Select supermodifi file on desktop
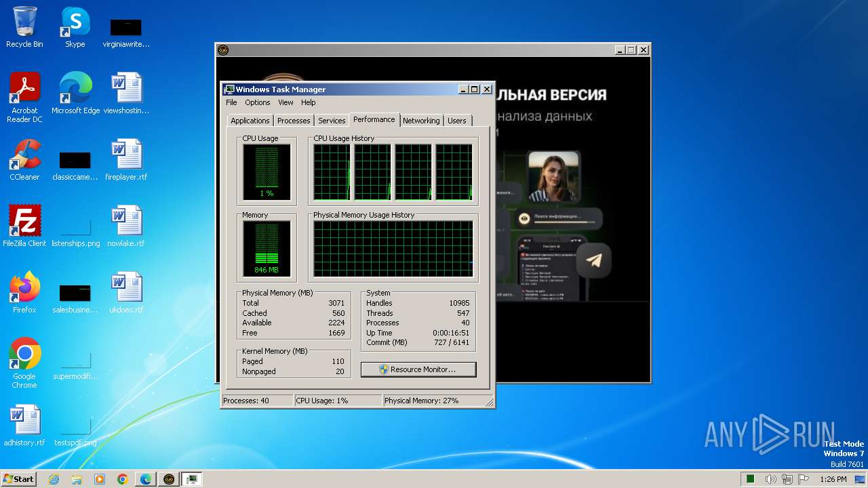 click(75, 366)
